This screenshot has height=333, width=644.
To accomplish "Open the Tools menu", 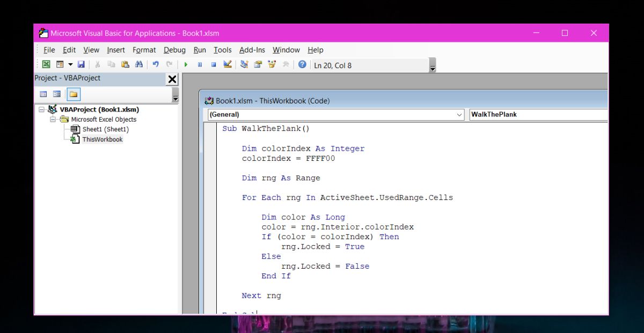I will point(222,50).
